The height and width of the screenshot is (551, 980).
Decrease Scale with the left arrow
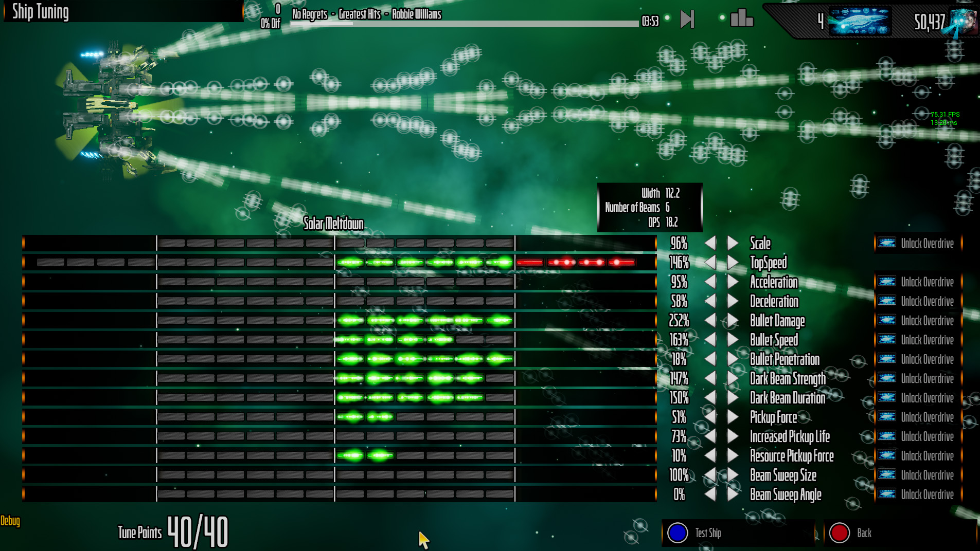point(710,243)
